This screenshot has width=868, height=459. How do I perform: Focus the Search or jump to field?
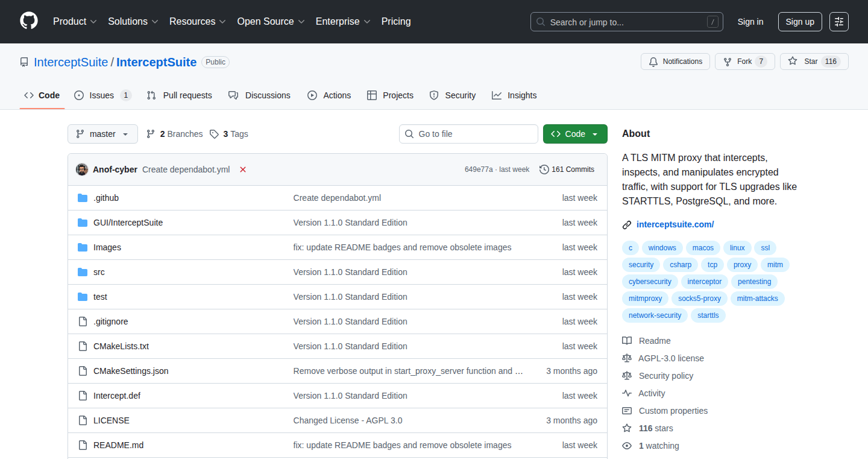point(627,22)
